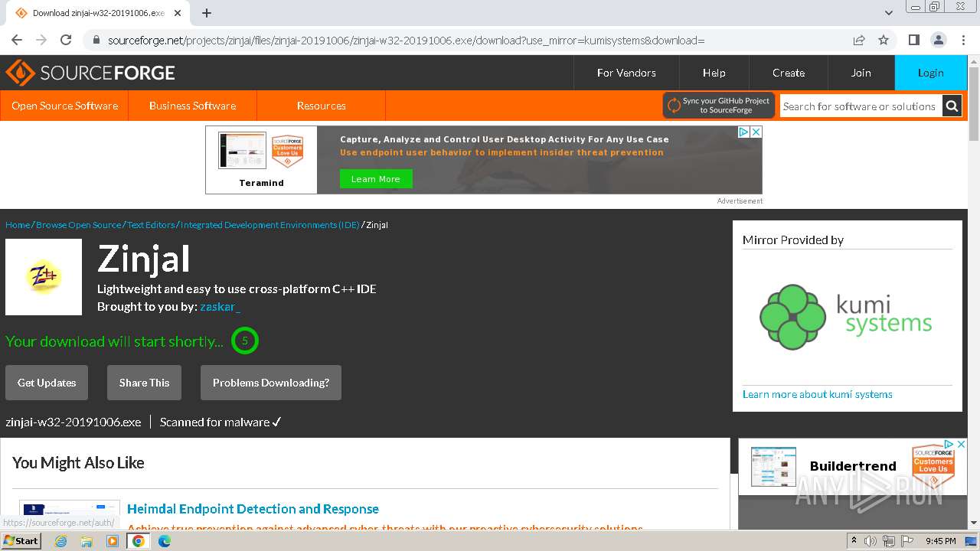This screenshot has width=980, height=551.
Task: Click Get Updates button
Action: [47, 383]
